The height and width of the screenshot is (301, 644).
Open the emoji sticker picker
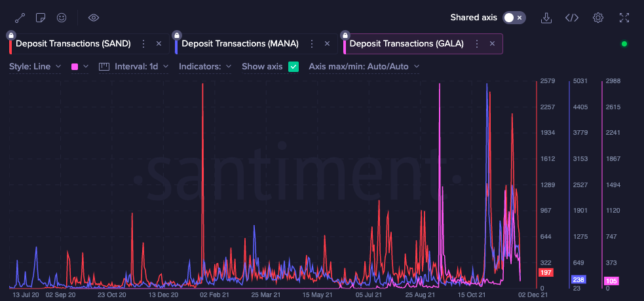tap(62, 18)
